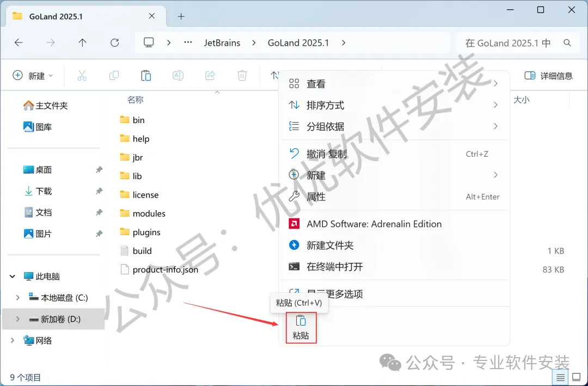588x386 pixels.
Task: Paste using the context menu paste icon
Action: [301, 328]
